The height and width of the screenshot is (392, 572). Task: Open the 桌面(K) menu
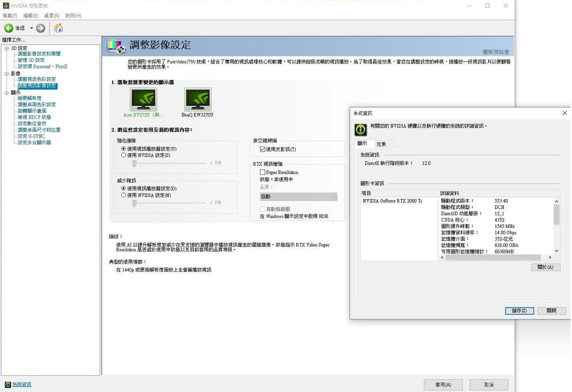pyautogui.click(x=52, y=16)
